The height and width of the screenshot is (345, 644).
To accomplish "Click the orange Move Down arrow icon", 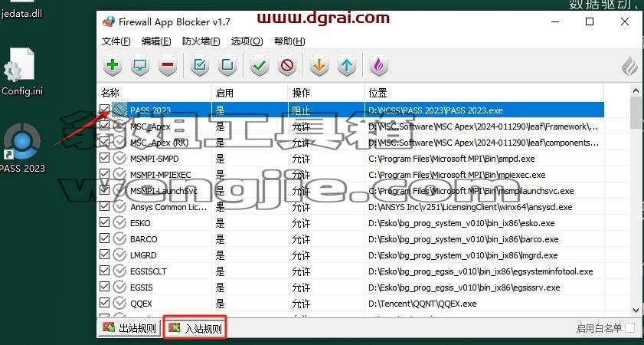I will [x=319, y=65].
